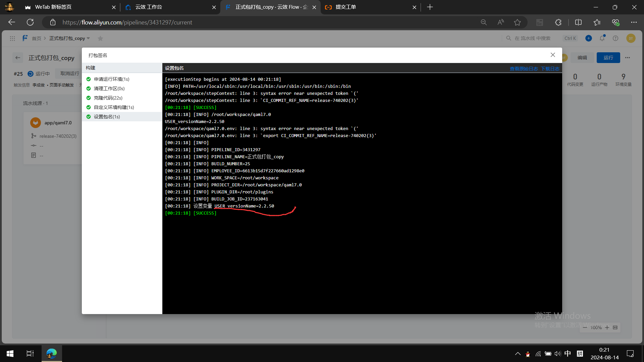Select build step 清理工作区(0s)

122,88
